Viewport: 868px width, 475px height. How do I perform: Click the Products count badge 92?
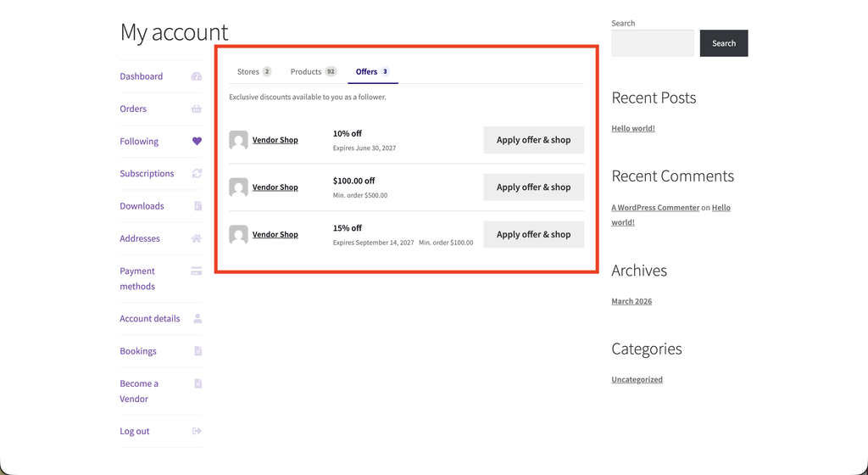(331, 71)
